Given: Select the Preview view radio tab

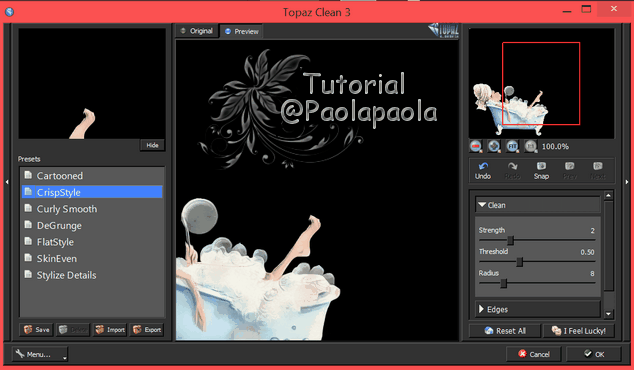Looking at the screenshot, I should click(x=241, y=31).
